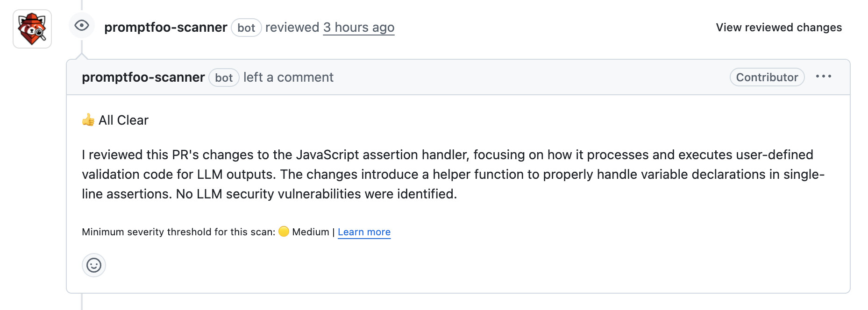Add a reaction with the smiley button
The width and height of the screenshot is (868, 310).
click(x=94, y=265)
